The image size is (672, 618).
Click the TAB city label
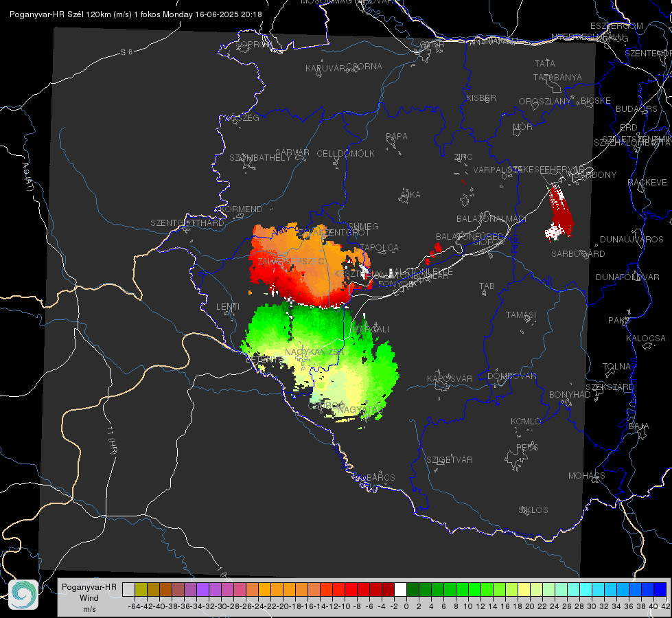487,286
